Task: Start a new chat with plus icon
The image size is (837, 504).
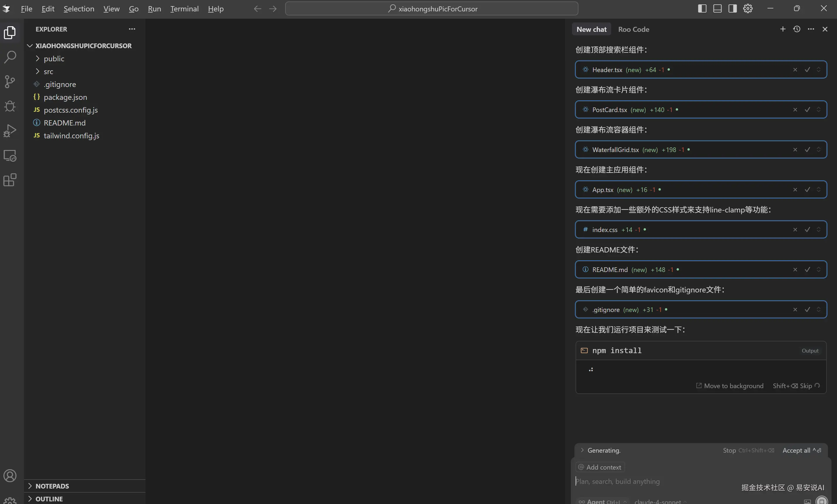Action: (783, 29)
